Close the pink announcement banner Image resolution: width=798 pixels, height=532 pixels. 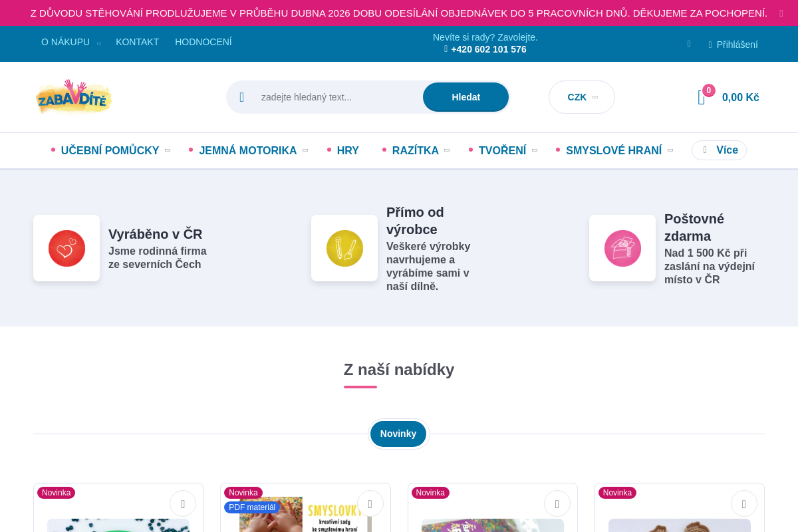point(781,13)
